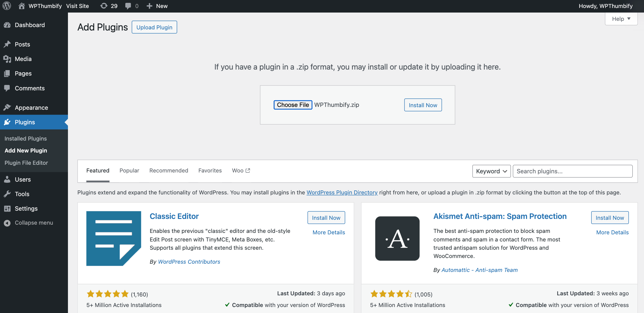Viewport: 644px width, 313px height.
Task: View More Details for Classic Editor
Action: pyautogui.click(x=329, y=232)
